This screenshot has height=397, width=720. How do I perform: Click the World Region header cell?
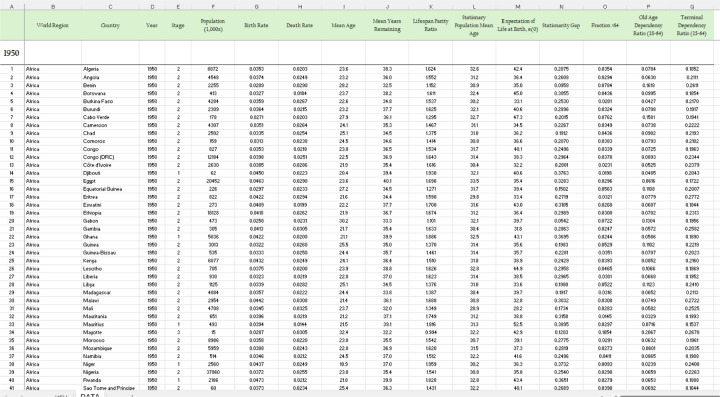tap(53, 25)
